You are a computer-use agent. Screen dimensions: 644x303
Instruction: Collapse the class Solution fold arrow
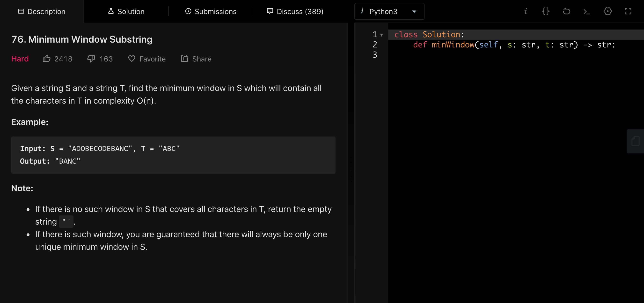point(381,35)
